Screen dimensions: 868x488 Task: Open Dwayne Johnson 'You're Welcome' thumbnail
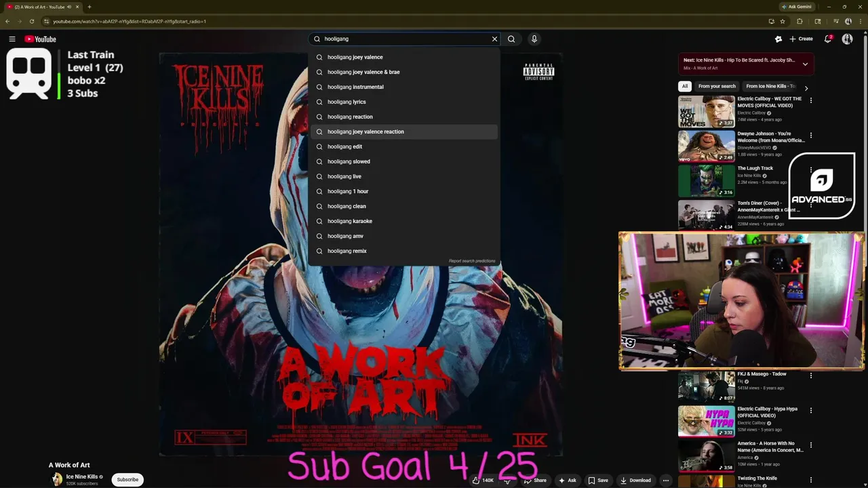[706, 146]
